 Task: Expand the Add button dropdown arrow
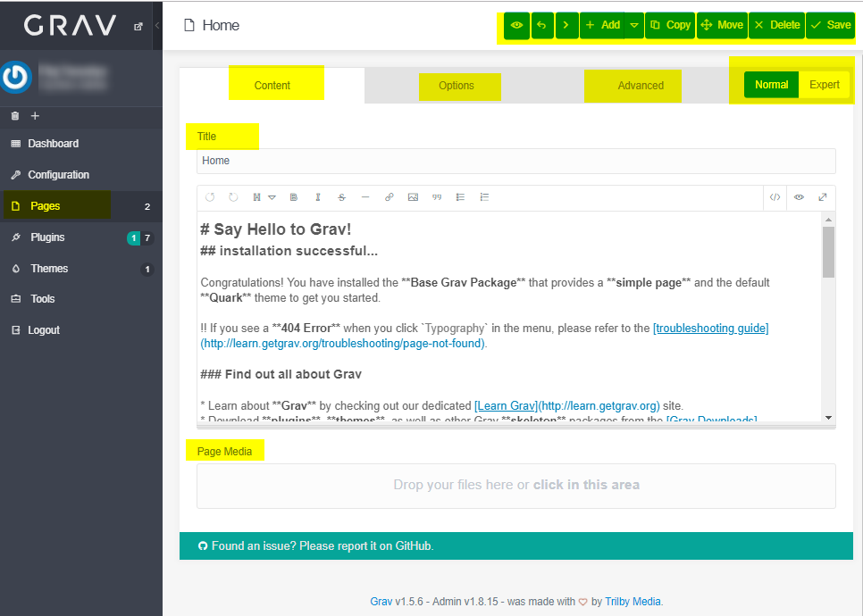coord(634,25)
